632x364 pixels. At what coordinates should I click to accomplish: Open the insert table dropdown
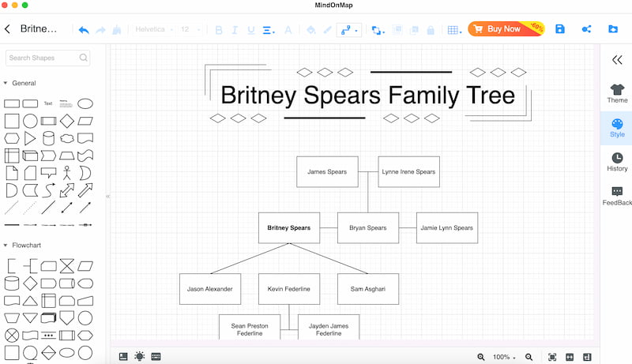(x=454, y=30)
